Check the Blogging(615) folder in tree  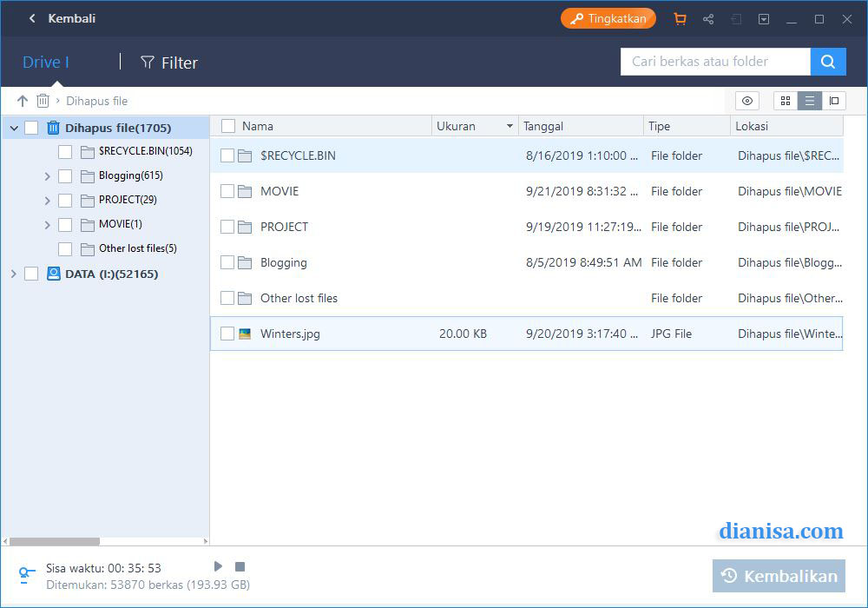tap(65, 176)
